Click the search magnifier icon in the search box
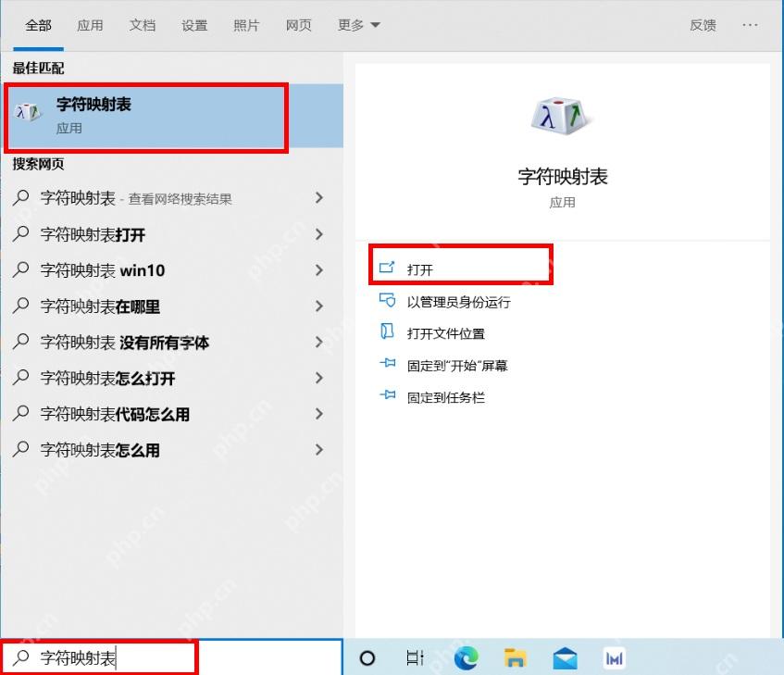Image resolution: width=784 pixels, height=675 pixels. click(21, 657)
